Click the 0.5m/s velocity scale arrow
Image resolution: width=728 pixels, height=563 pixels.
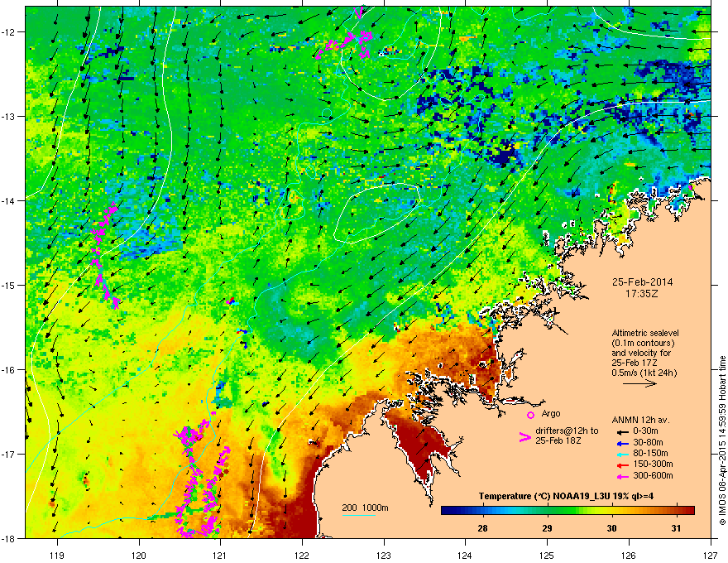pos(639,383)
